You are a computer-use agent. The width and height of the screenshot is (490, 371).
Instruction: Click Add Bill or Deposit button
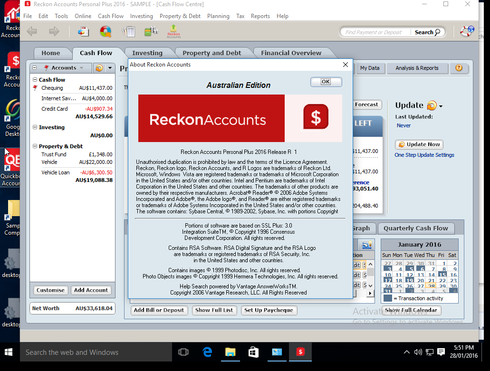click(159, 310)
